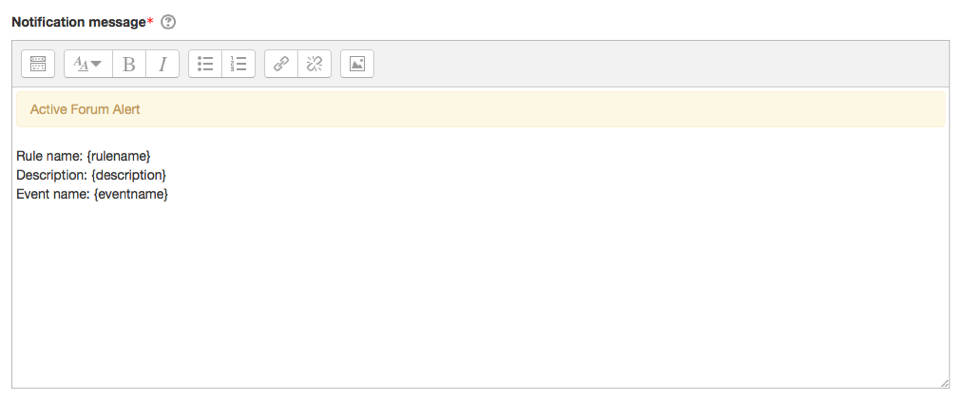
Task: Insert an image into the message
Action: coord(357,64)
